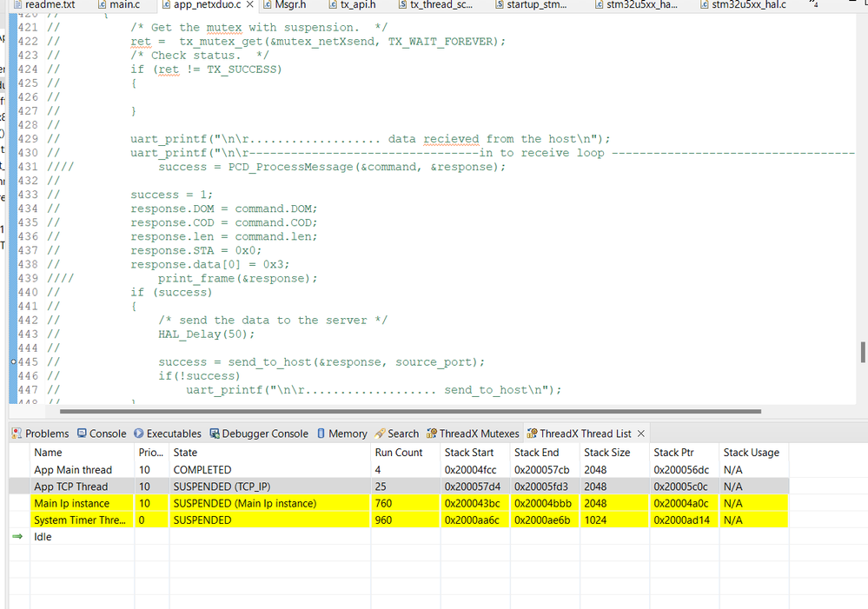Image resolution: width=868 pixels, height=609 pixels.
Task: Click the Executables view icon
Action: pos(139,434)
